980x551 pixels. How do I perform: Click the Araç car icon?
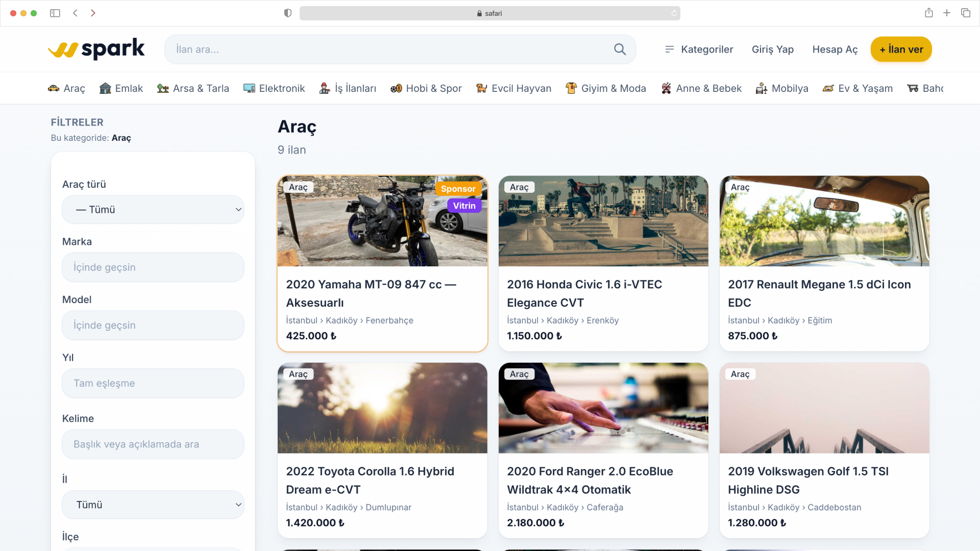(54, 88)
